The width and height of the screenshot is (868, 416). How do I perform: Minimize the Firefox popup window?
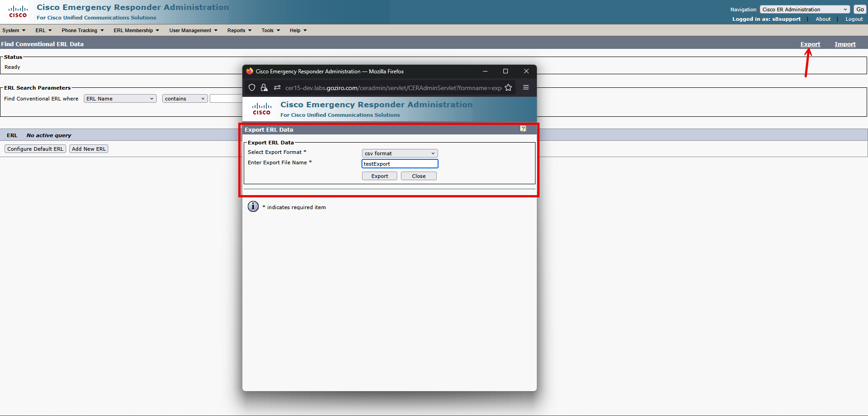pyautogui.click(x=485, y=71)
